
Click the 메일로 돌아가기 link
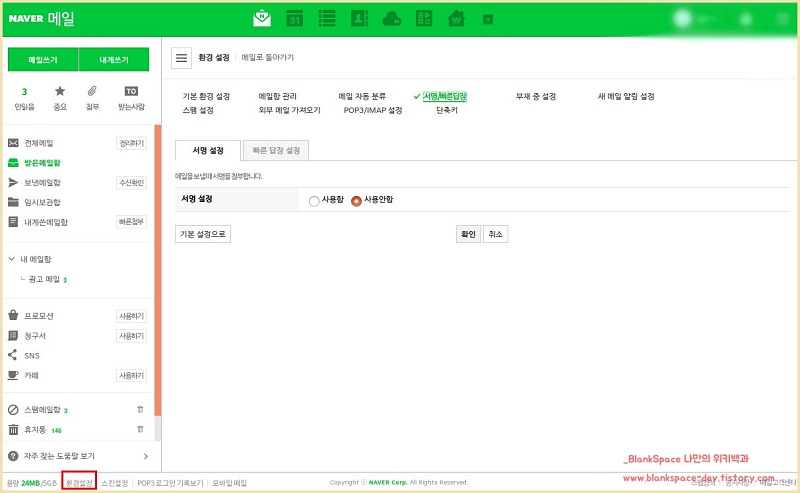(268, 58)
